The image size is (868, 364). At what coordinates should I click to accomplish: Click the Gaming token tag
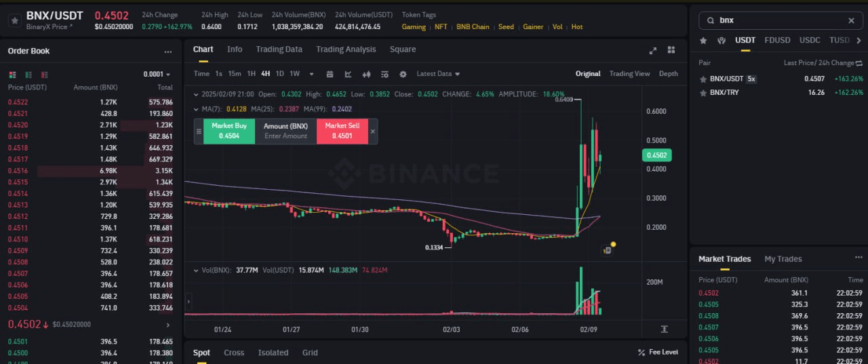pos(414,26)
